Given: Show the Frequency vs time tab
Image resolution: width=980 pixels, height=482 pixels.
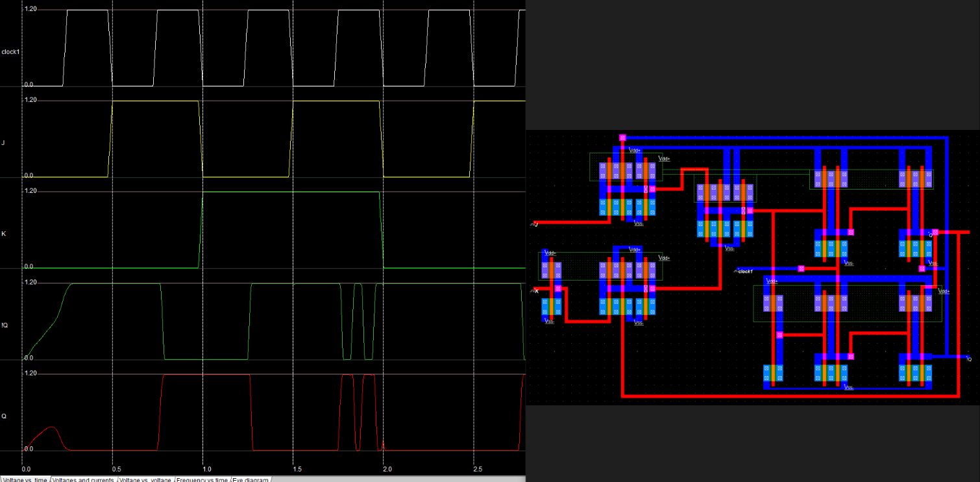Looking at the screenshot, I should point(202,479).
